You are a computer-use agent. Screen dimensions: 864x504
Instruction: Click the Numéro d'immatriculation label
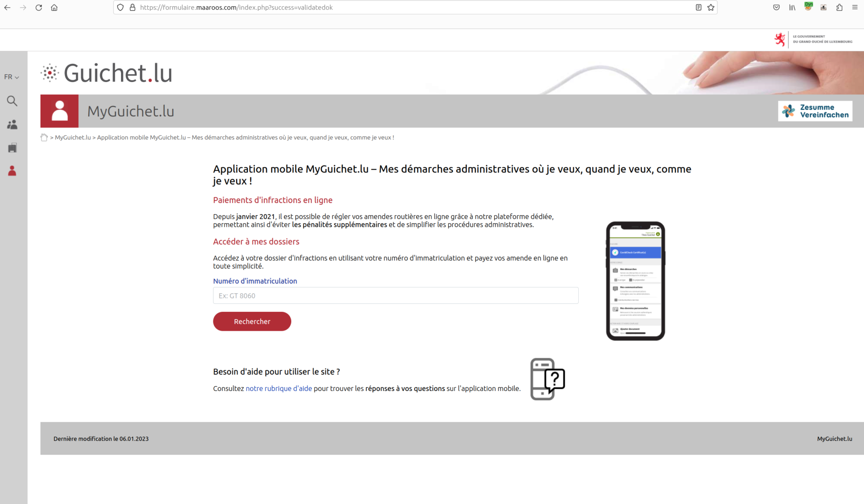point(255,281)
